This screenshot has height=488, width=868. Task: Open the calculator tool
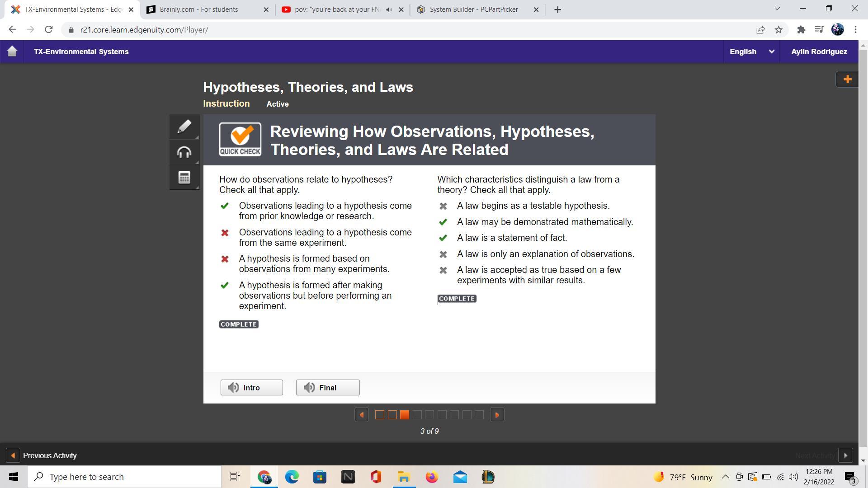pos(184,178)
